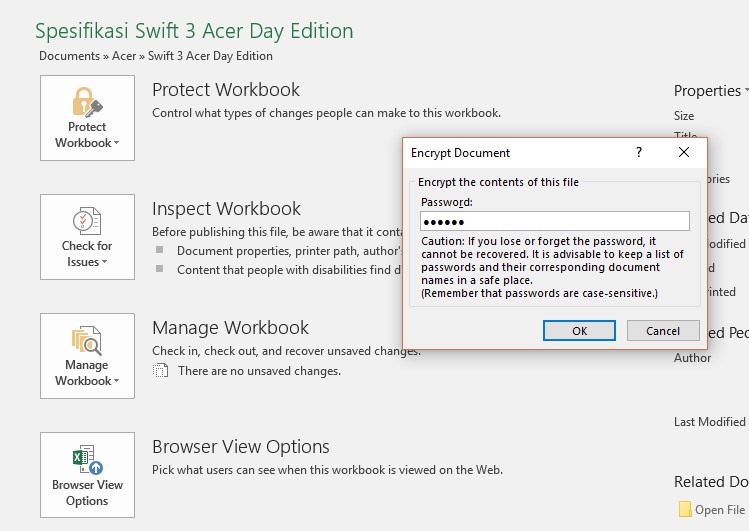Image resolution: width=749 pixels, height=531 pixels.
Task: Click the 'Spesifikasi Swift 3 Acer Day Edition' title
Action: pyautogui.click(x=194, y=31)
